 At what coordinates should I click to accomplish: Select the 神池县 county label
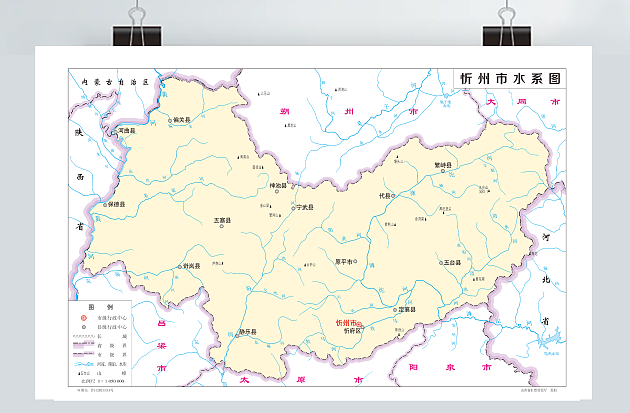pyautogui.click(x=277, y=186)
